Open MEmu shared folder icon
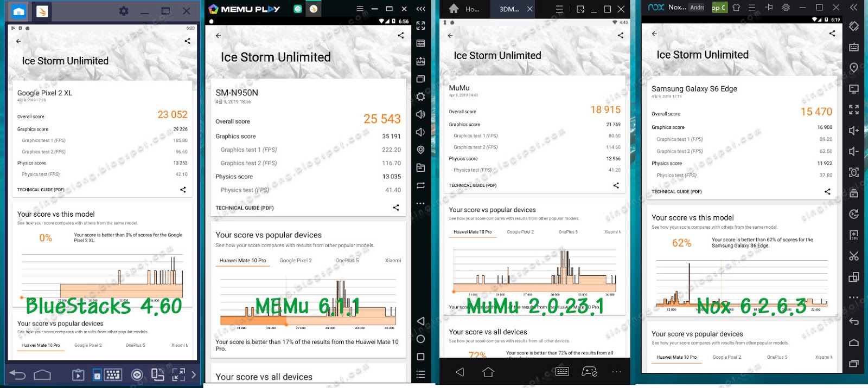The width and height of the screenshot is (868, 388). [x=420, y=167]
